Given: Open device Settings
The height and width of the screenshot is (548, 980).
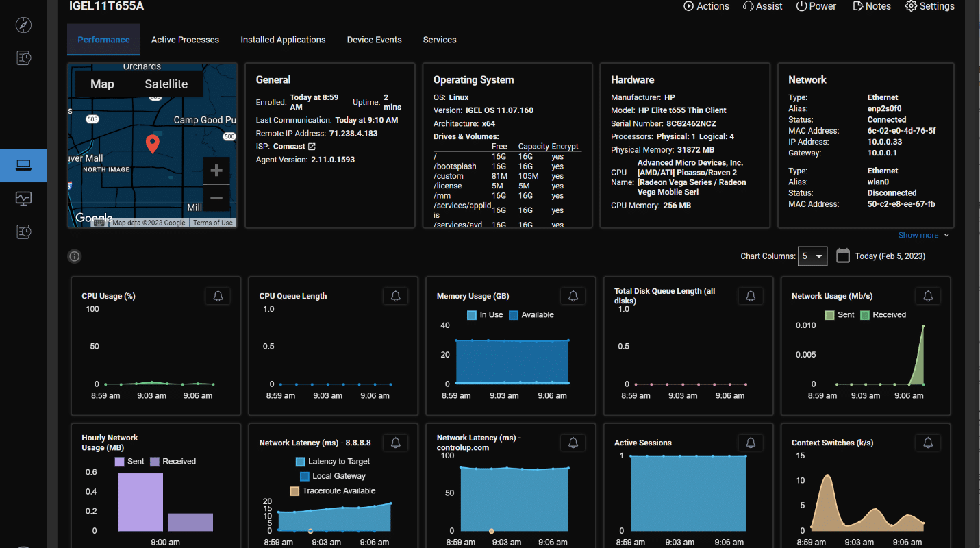Looking at the screenshot, I should tap(929, 6).
